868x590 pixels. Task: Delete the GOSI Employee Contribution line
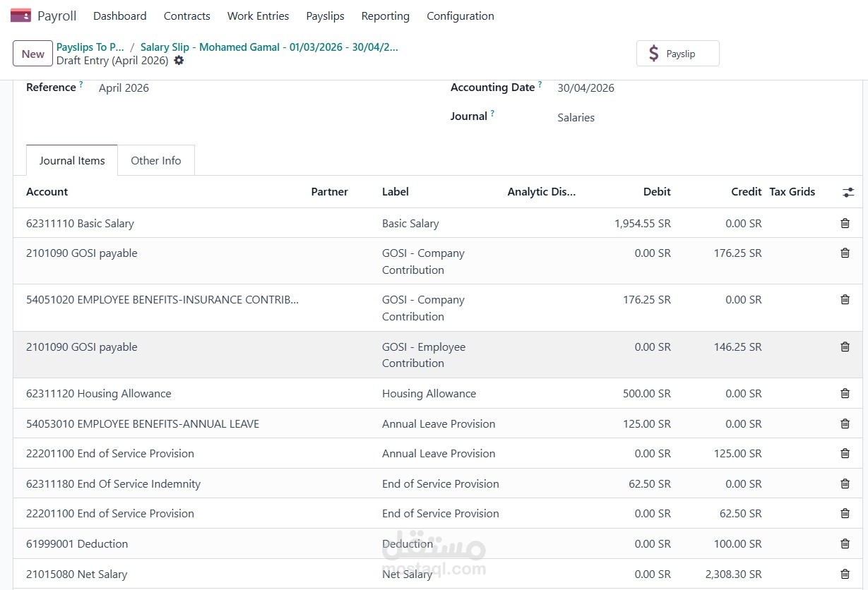click(845, 347)
